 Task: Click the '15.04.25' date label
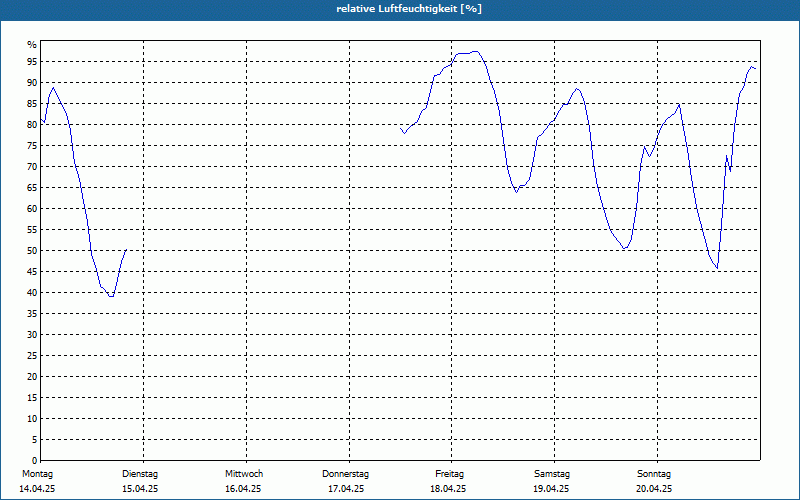point(140,489)
